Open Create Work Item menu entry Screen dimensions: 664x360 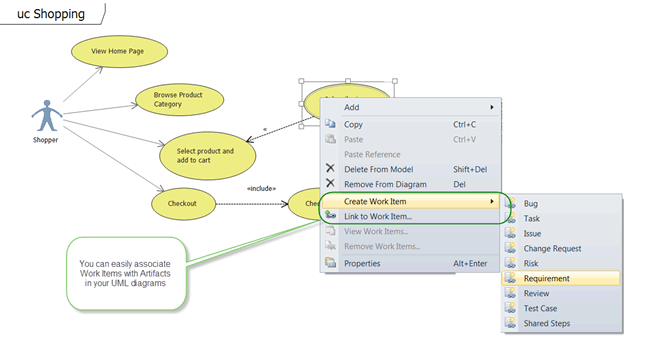[x=410, y=201]
